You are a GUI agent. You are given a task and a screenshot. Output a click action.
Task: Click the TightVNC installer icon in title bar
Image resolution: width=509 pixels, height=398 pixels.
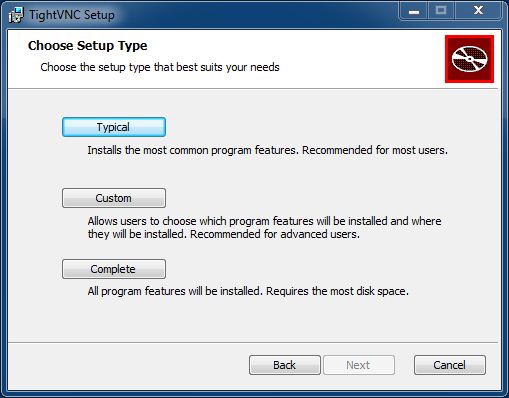16,15
